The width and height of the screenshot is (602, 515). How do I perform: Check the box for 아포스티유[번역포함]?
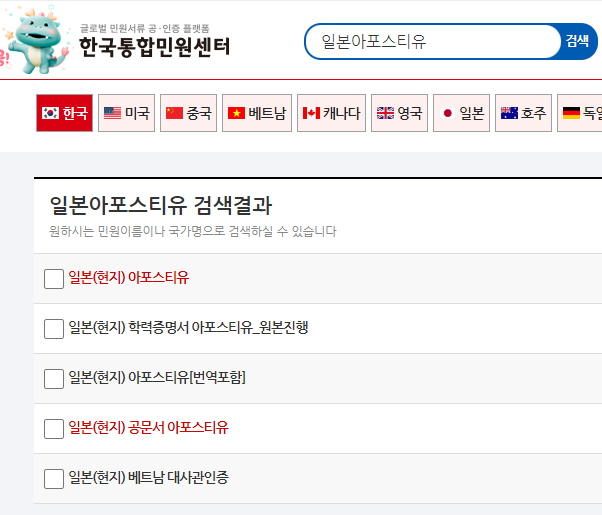[x=54, y=379]
